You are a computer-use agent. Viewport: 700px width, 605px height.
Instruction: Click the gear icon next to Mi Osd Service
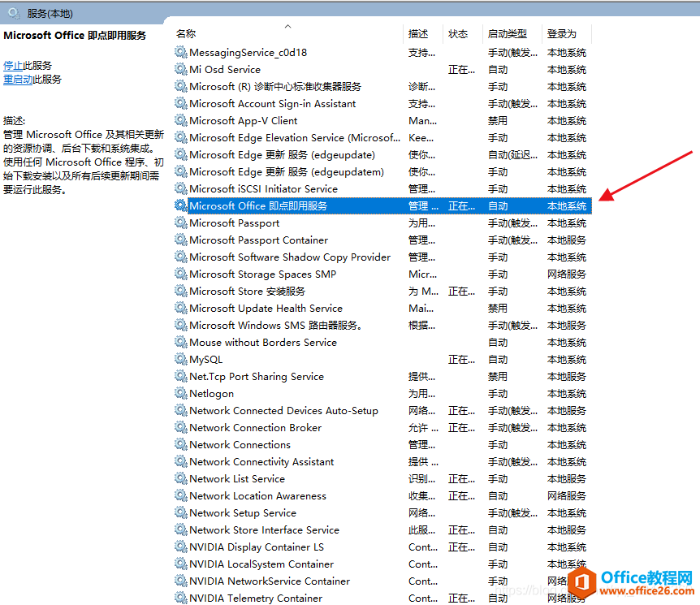181,69
